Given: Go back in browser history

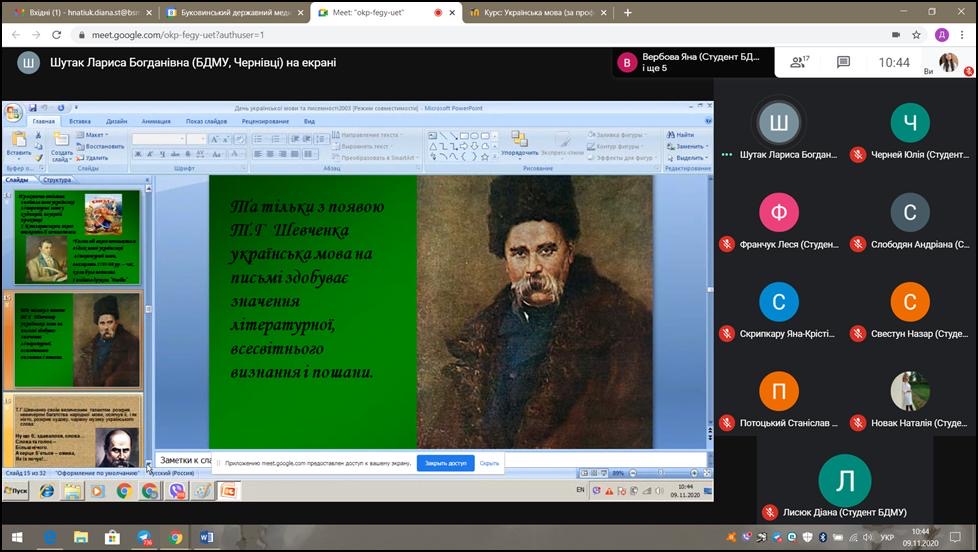Looking at the screenshot, I should [16, 35].
